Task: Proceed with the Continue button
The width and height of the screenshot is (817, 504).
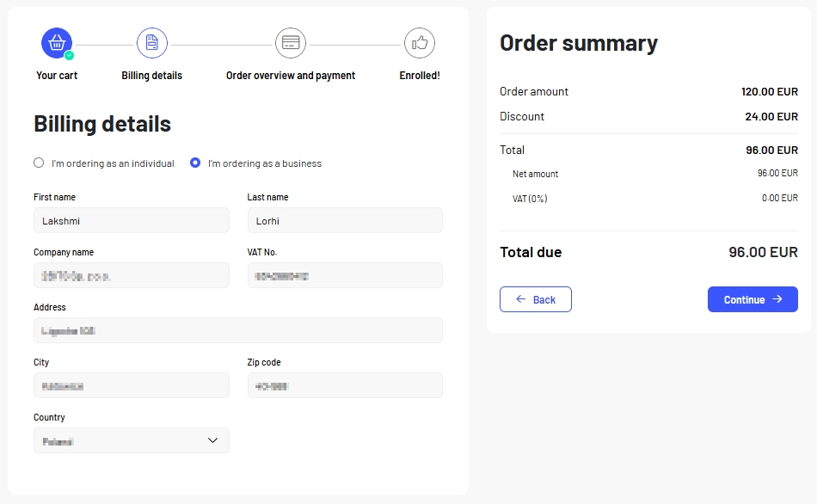Action: tap(752, 299)
